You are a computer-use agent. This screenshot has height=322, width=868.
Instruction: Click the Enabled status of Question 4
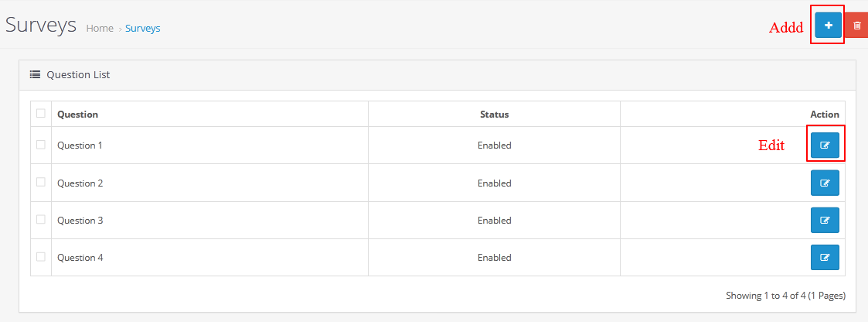(495, 258)
